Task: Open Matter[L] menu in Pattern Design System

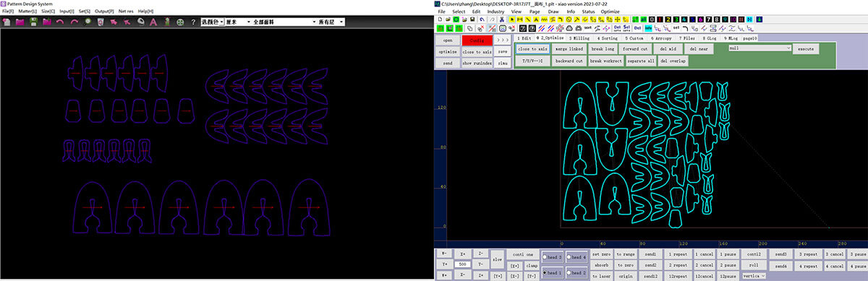Action: coord(27,12)
